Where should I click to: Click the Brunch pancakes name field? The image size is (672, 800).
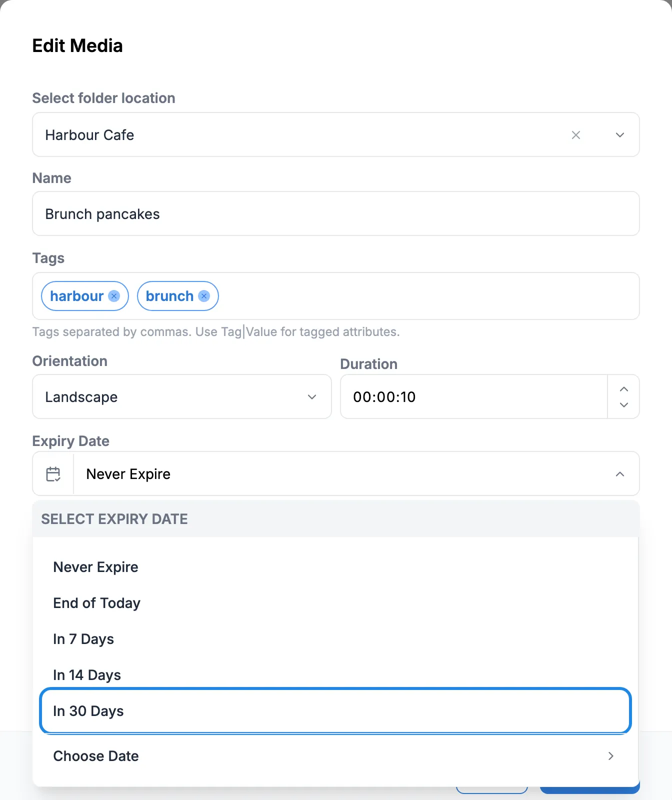[336, 214]
